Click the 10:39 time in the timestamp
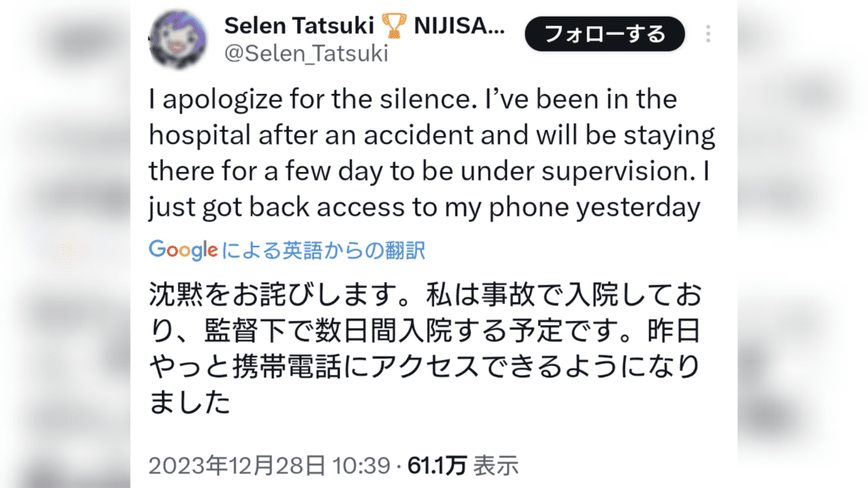Viewport: 868px width, 488px height. (362, 466)
